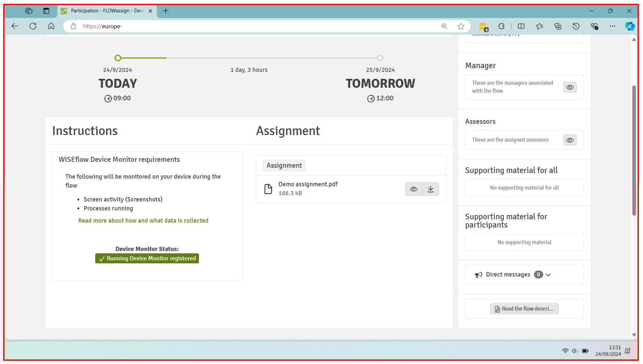Click the start marker on timeline

click(118, 58)
